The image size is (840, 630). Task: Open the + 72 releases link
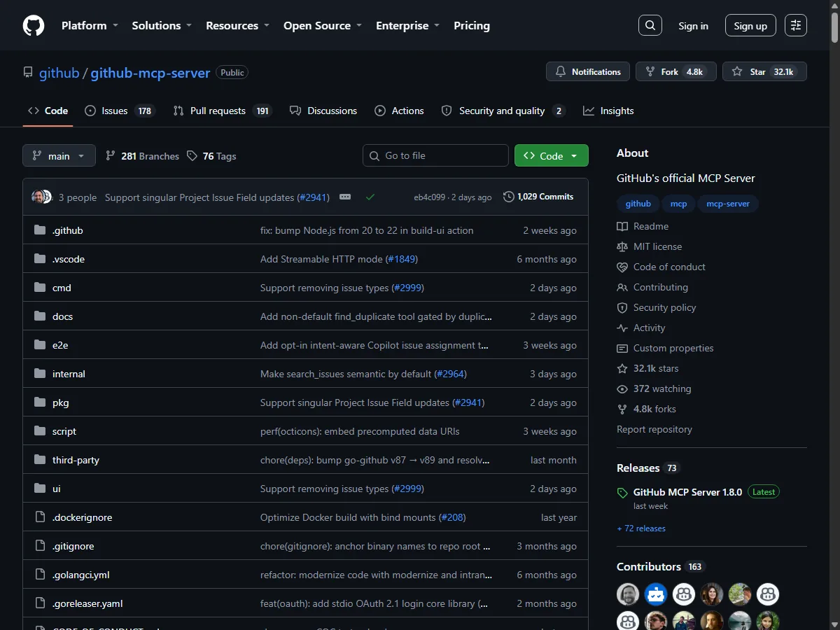click(x=641, y=528)
